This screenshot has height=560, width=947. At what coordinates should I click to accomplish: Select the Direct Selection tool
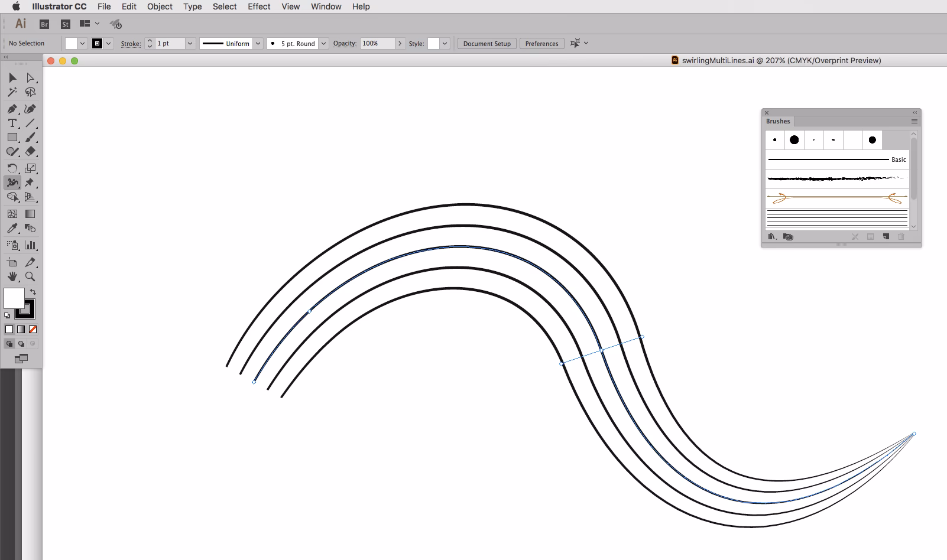tap(31, 77)
